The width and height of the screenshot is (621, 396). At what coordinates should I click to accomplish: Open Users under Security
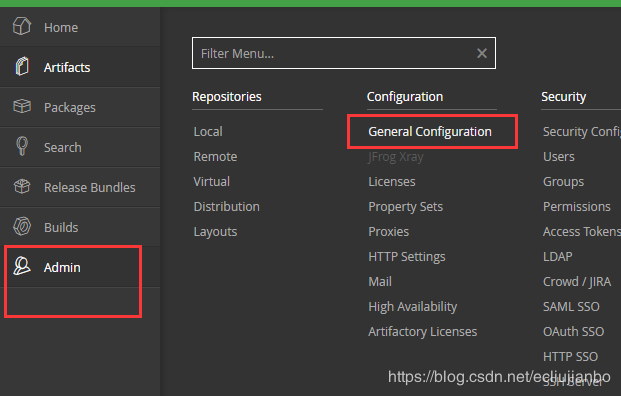558,156
